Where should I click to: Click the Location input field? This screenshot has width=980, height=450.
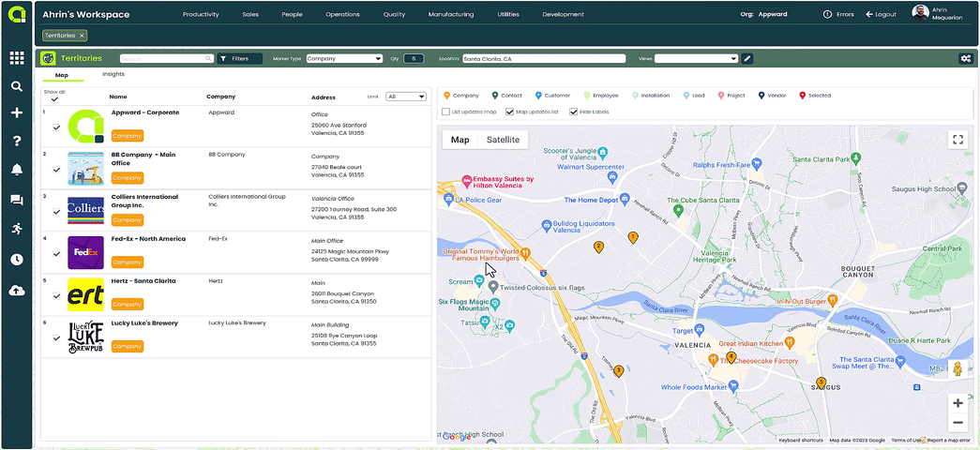click(544, 58)
